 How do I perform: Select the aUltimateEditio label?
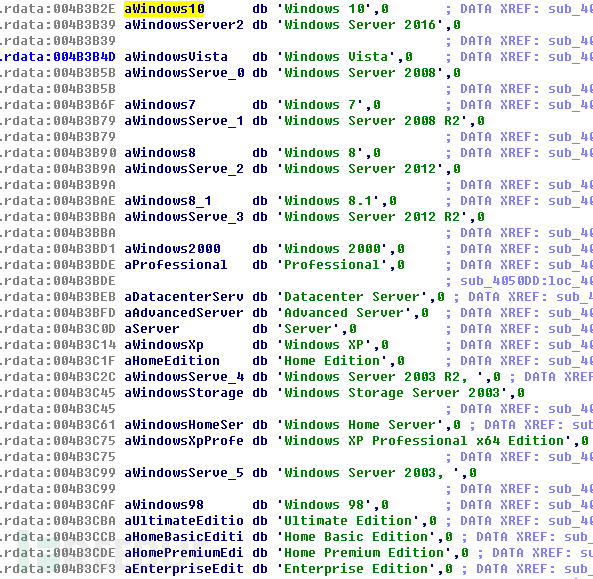click(x=184, y=521)
